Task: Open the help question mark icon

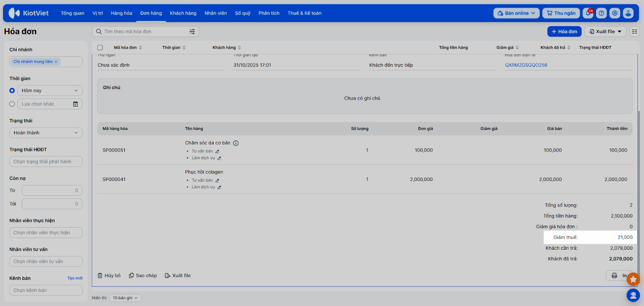Action: pos(601,13)
